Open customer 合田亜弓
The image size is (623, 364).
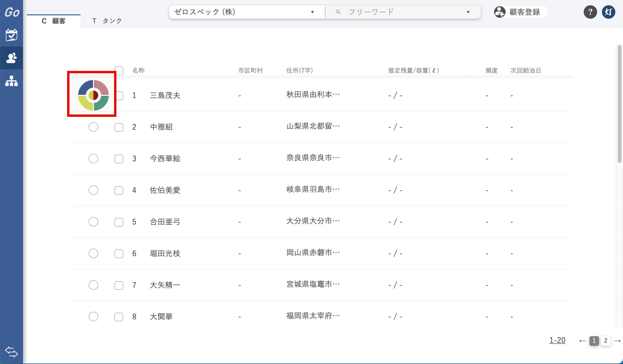165,222
